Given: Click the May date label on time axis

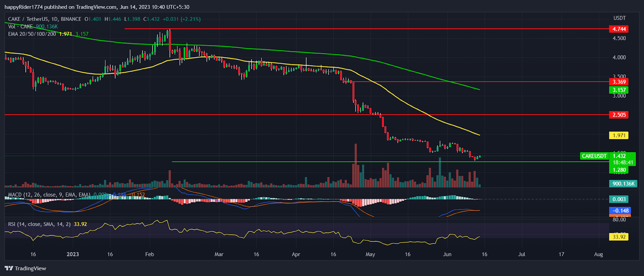Looking at the screenshot, I should [370, 254].
